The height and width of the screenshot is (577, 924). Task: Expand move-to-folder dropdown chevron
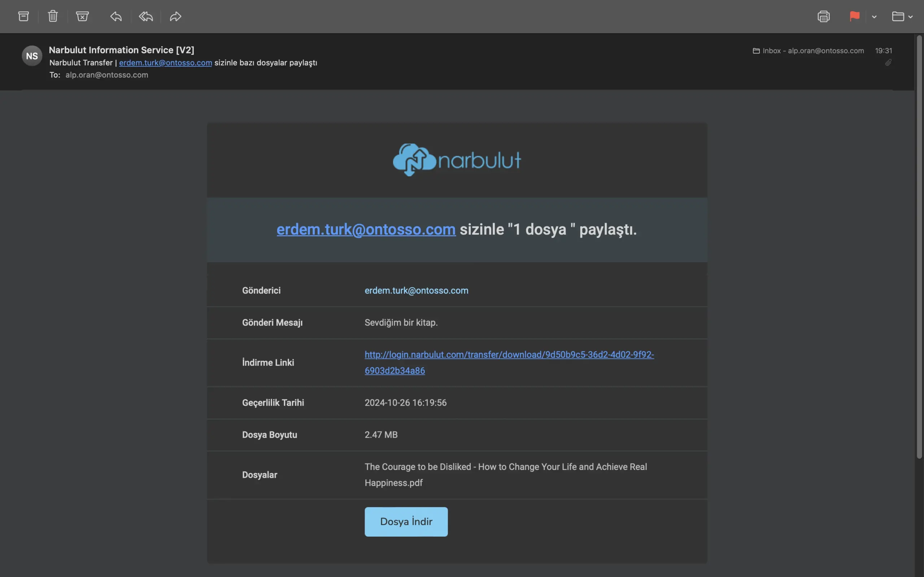click(911, 17)
